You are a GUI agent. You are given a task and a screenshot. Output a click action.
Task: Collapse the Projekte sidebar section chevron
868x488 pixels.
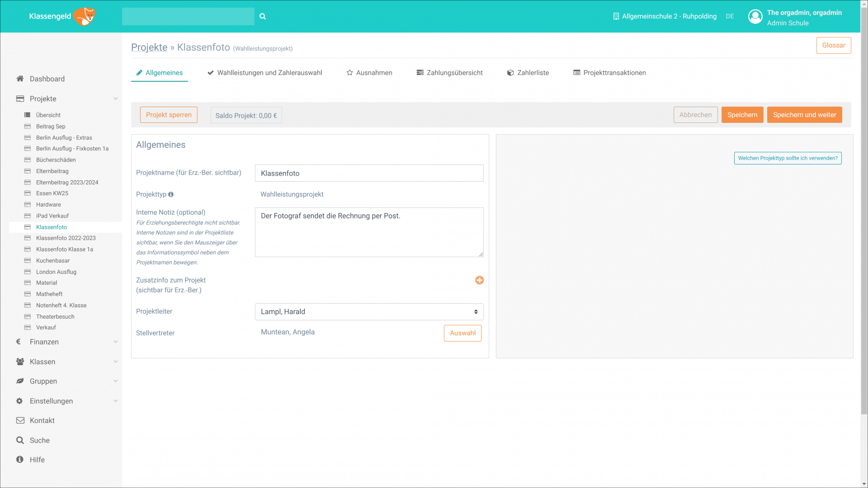pos(116,99)
